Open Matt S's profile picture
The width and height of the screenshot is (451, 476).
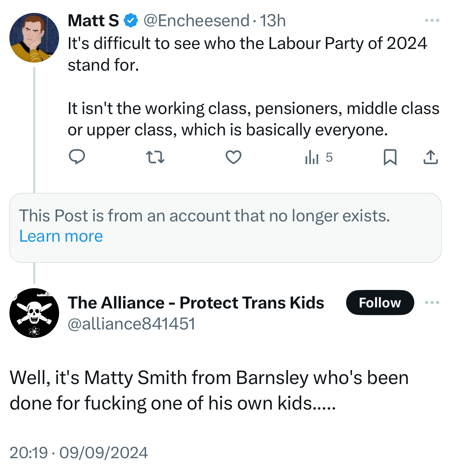tap(34, 38)
